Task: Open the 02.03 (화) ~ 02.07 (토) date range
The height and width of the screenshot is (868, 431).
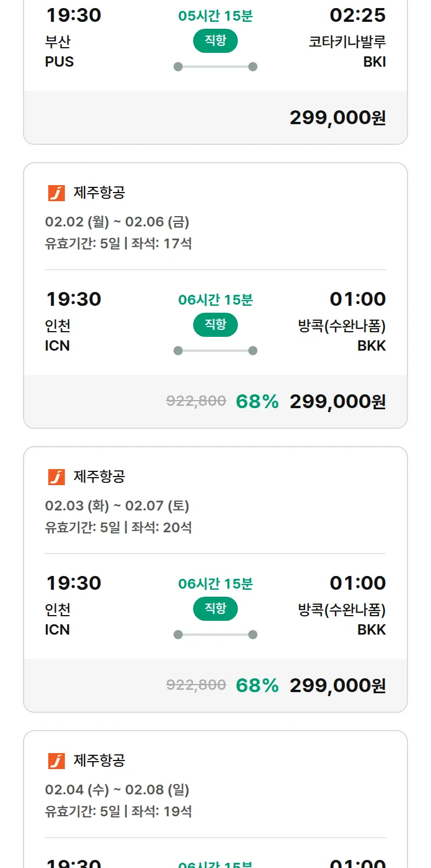Action: 117,506
